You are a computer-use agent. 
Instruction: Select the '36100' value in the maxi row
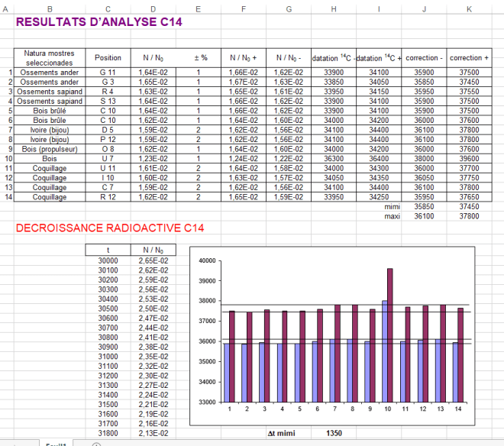[x=424, y=216]
